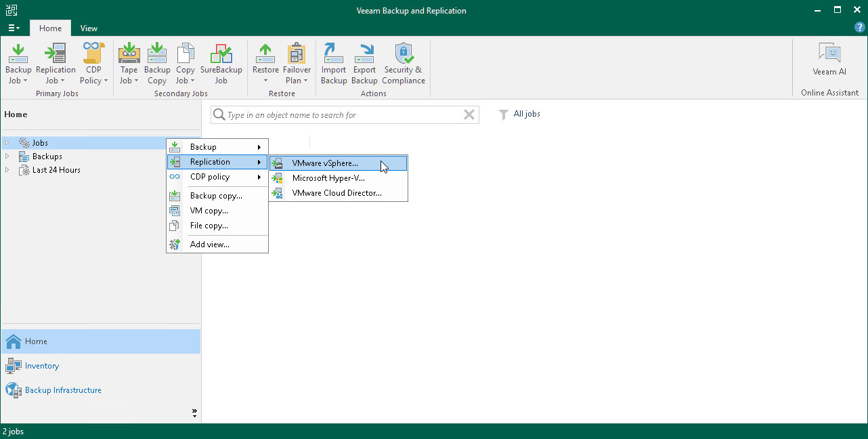Click the Inventory navigation link
The image size is (868, 439).
(42, 366)
